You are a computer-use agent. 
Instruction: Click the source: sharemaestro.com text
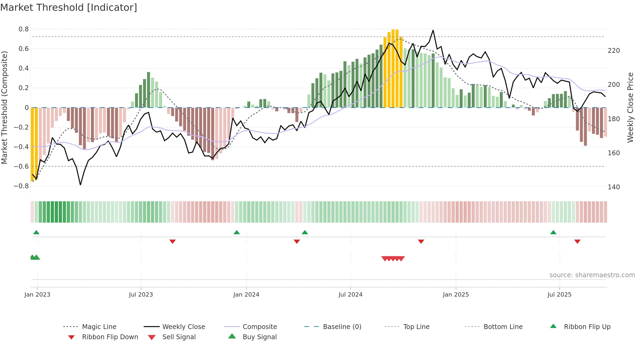592,275
